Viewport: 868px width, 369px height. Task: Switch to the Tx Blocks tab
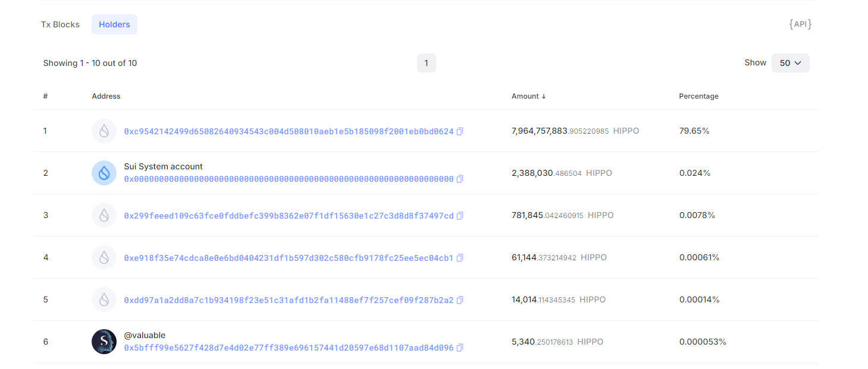(60, 24)
